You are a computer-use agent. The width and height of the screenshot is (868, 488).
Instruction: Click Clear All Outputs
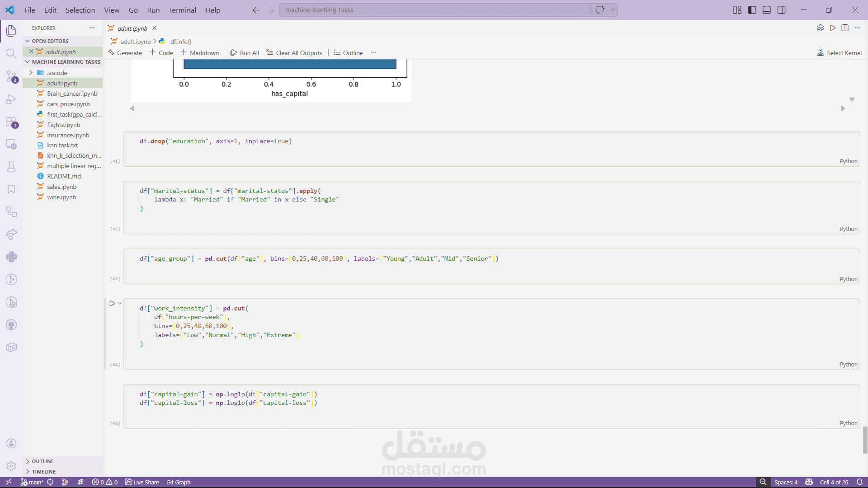[x=294, y=53]
